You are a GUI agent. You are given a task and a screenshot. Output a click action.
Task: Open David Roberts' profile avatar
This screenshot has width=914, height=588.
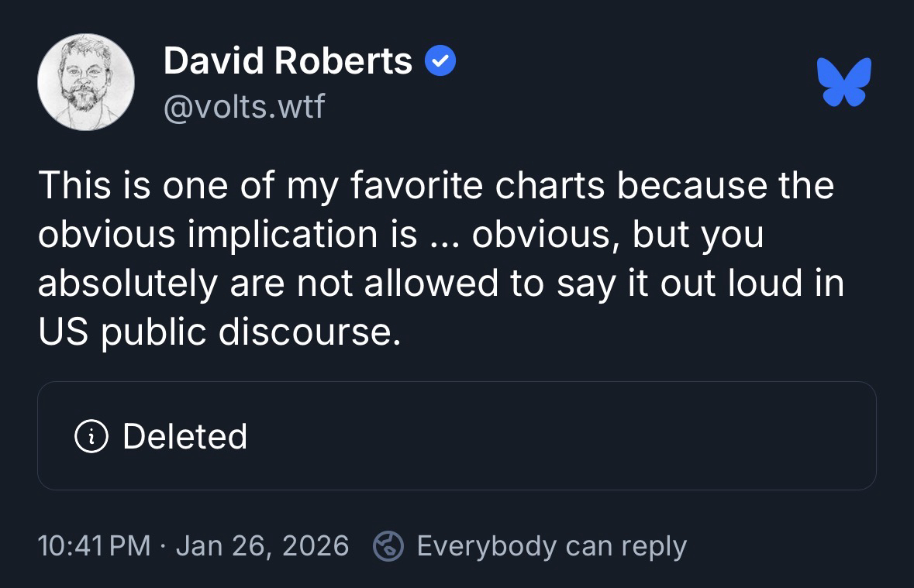(86, 82)
